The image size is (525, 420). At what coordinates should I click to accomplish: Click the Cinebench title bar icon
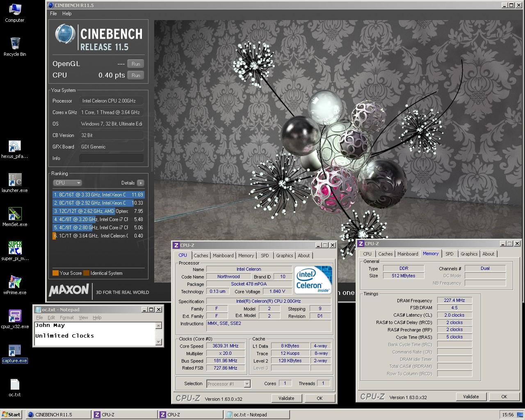50,5
